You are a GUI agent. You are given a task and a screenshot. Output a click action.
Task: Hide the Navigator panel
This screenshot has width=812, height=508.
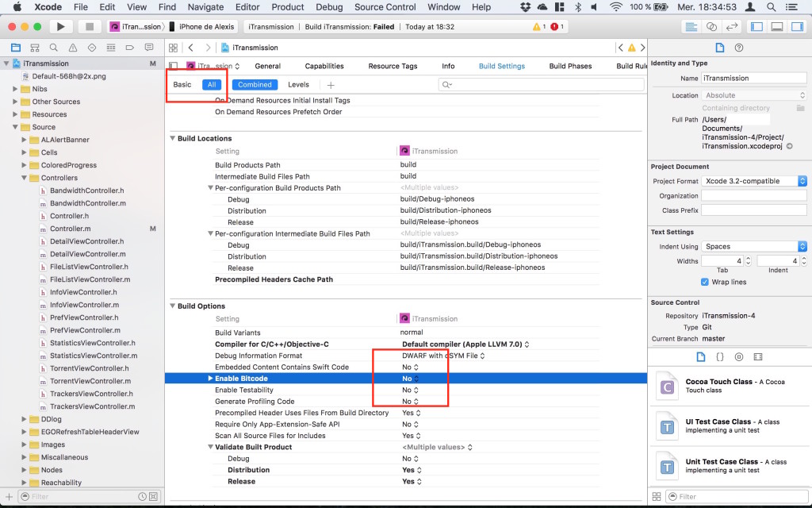757,26
